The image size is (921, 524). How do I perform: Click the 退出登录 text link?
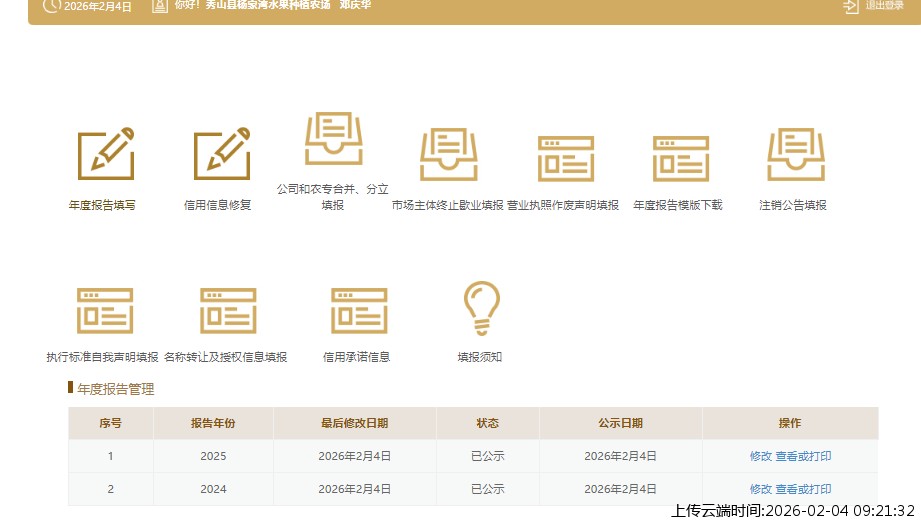coord(884,6)
